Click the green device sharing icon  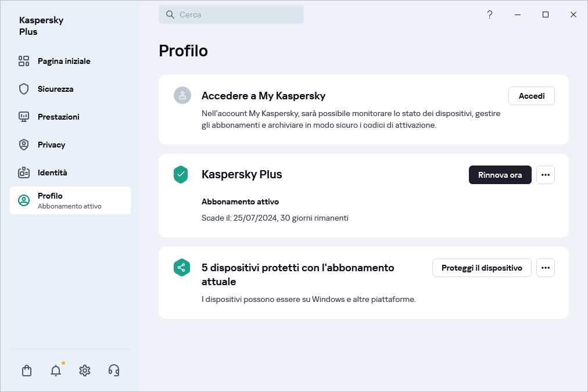pyautogui.click(x=182, y=268)
